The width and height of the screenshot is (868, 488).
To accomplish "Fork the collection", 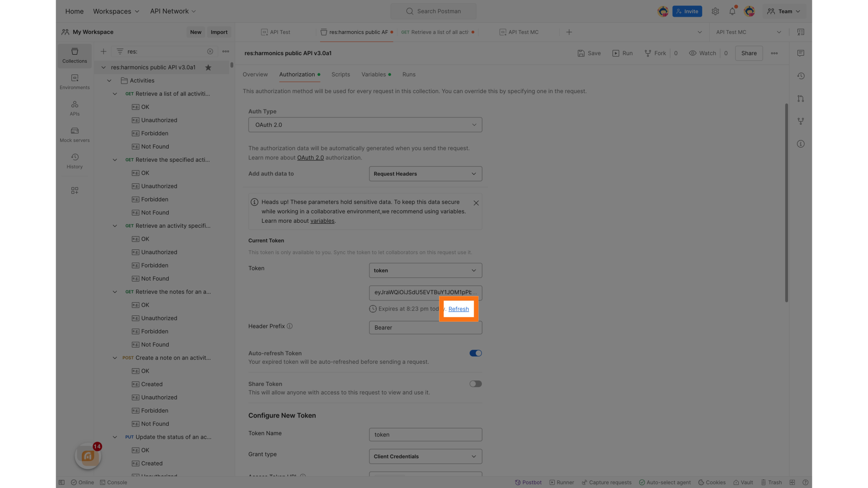I will coord(655,53).
